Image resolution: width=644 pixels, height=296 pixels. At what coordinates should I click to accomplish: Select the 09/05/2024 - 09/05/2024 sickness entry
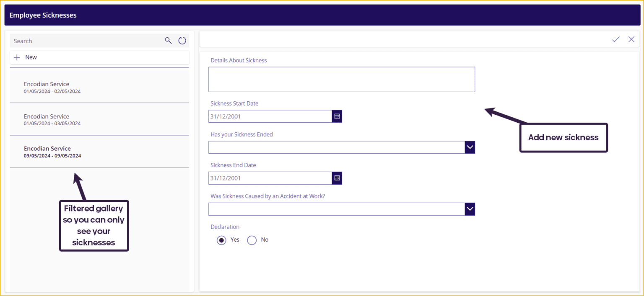pyautogui.click(x=99, y=152)
